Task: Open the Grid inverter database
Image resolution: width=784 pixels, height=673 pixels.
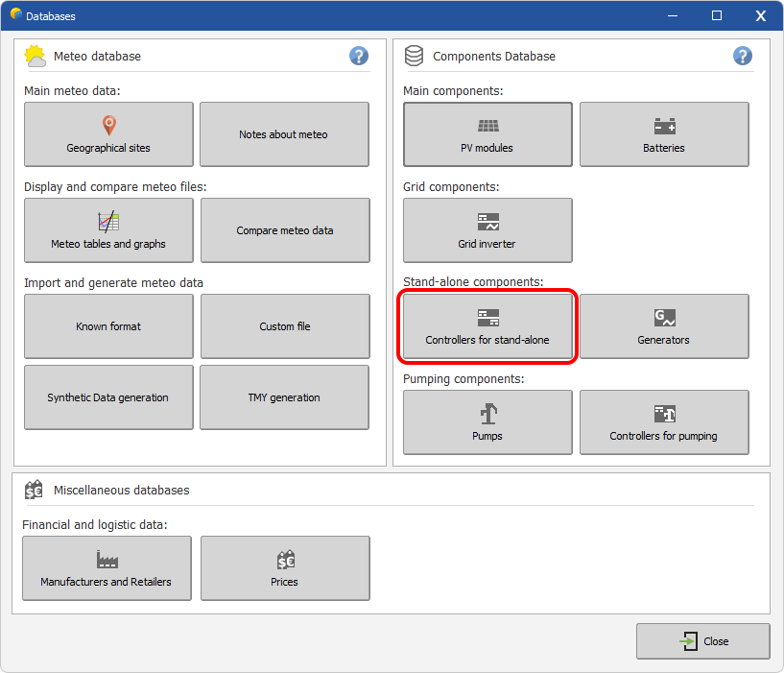Action: pos(487,230)
